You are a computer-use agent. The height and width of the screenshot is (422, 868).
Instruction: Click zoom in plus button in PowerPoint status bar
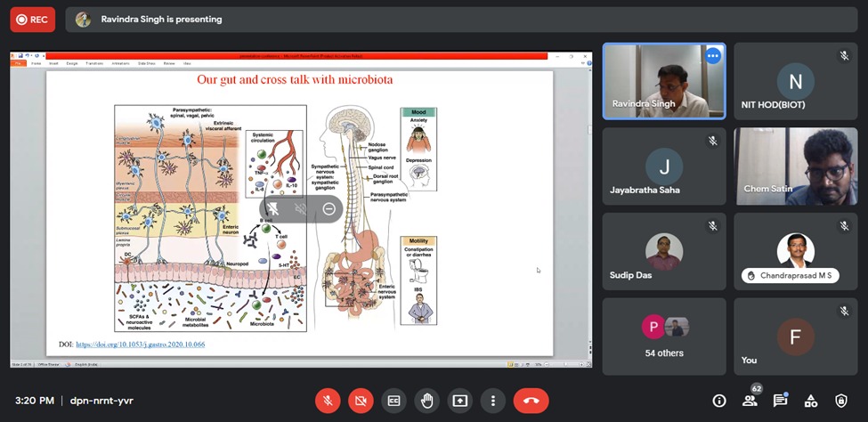click(x=581, y=364)
